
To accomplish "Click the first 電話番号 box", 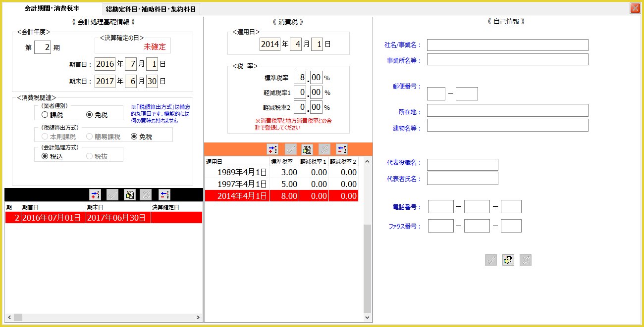I will pyautogui.click(x=441, y=207).
